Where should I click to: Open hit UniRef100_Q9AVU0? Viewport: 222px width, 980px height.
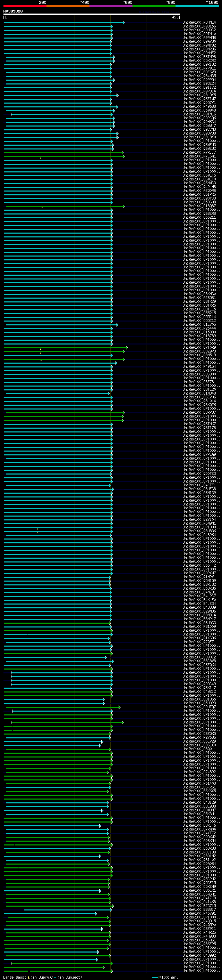point(199,41)
